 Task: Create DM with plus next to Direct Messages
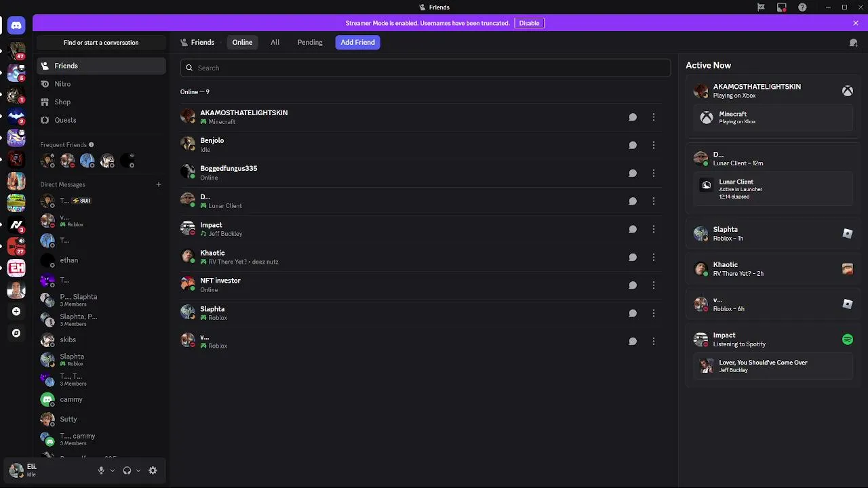click(x=159, y=184)
